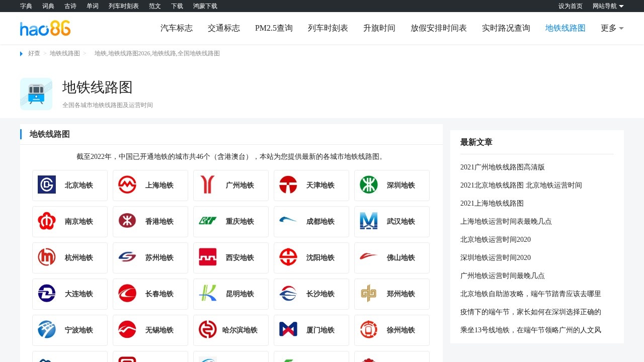This screenshot has width=644, height=362.
Task: Open the 升旗时间 nav tab
Action: 379,28
